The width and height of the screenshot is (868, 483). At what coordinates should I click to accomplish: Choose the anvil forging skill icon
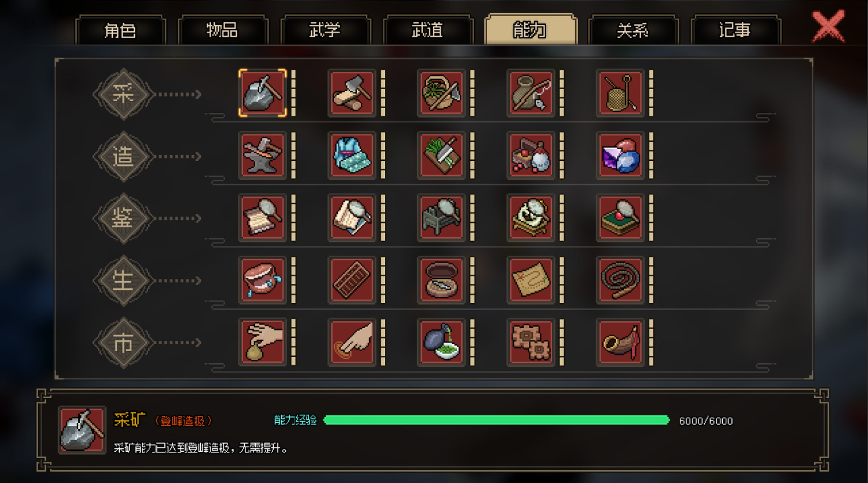click(263, 156)
